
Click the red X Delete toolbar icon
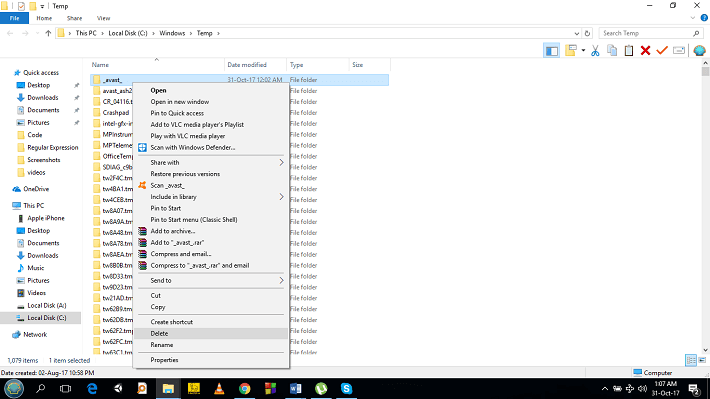[x=646, y=51]
